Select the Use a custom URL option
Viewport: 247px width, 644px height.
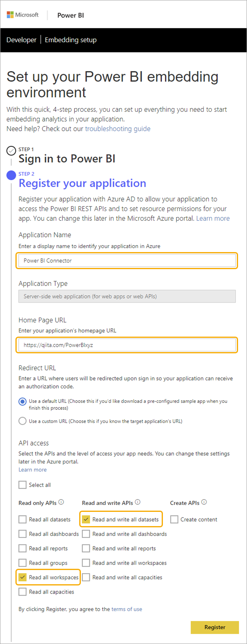[x=22, y=421]
